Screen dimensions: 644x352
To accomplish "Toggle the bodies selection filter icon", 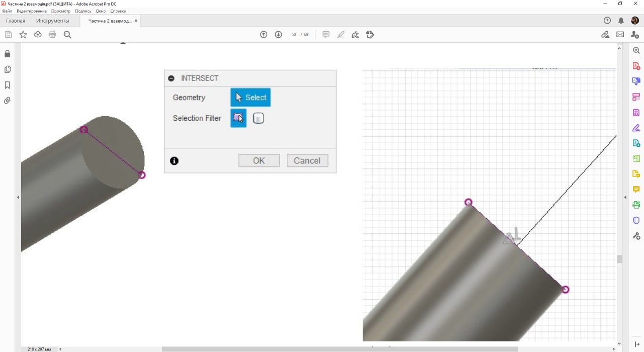I will [x=258, y=118].
